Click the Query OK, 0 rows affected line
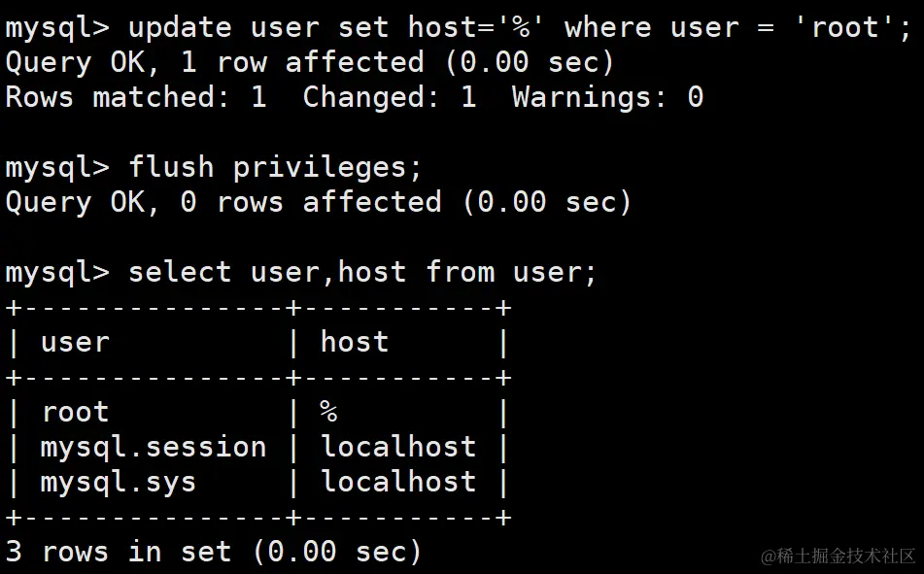This screenshot has height=574, width=924. pyautogui.click(x=319, y=202)
